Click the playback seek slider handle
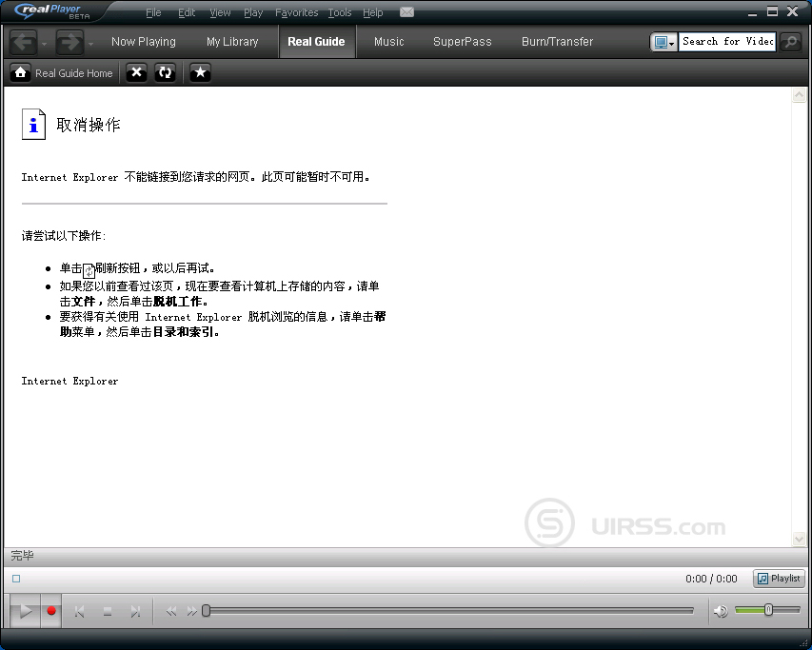The image size is (812, 650). click(207, 611)
